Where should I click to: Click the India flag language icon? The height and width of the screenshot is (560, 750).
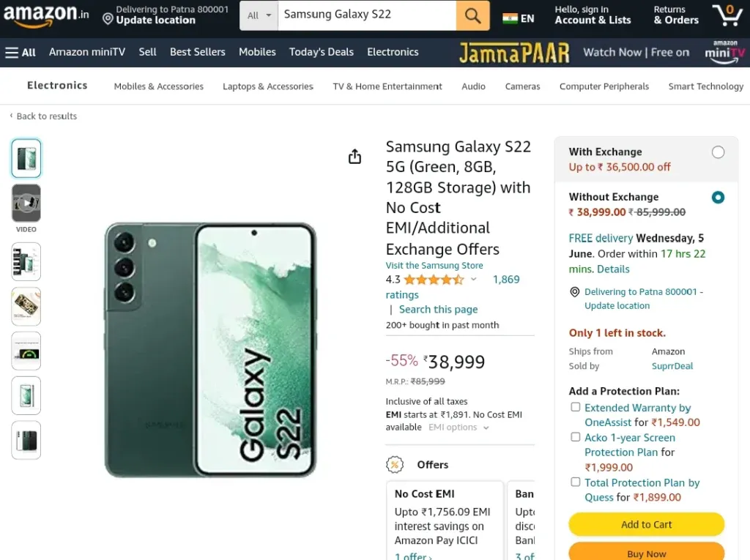tap(510, 18)
